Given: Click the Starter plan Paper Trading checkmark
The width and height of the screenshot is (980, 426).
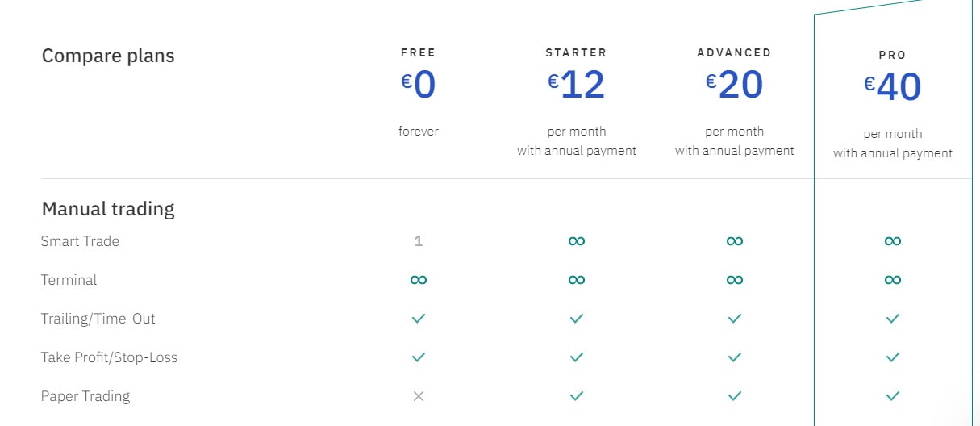Looking at the screenshot, I should [x=576, y=396].
